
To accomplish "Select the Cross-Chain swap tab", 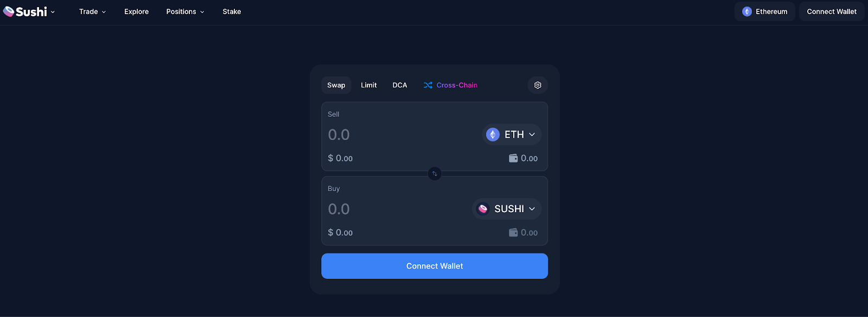I will tap(451, 85).
